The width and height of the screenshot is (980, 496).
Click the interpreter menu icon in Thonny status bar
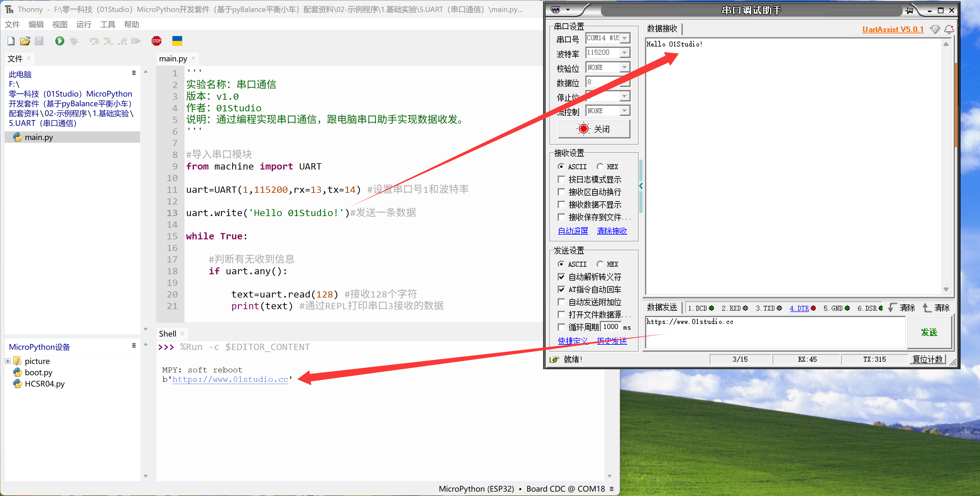click(x=612, y=489)
